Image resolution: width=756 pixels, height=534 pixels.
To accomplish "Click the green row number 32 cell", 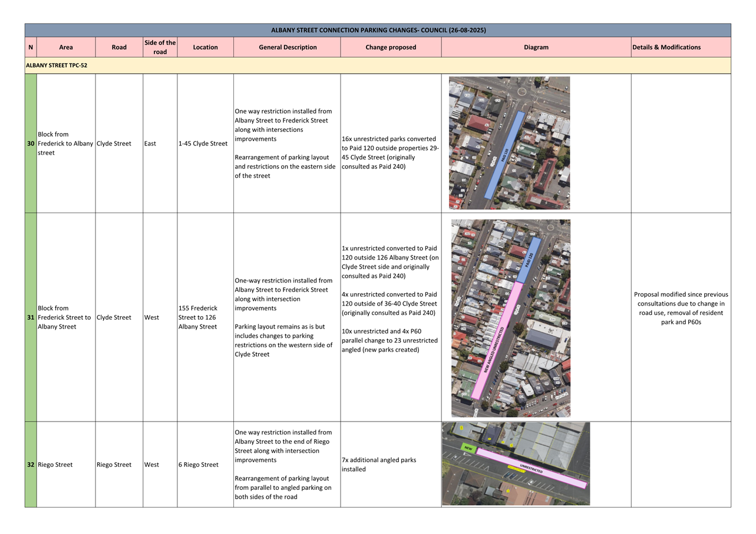I will 31,465.
